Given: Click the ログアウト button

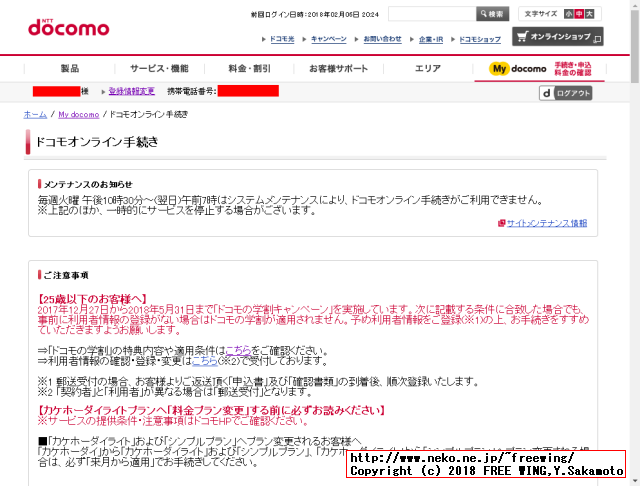Looking at the screenshot, I should [565, 93].
